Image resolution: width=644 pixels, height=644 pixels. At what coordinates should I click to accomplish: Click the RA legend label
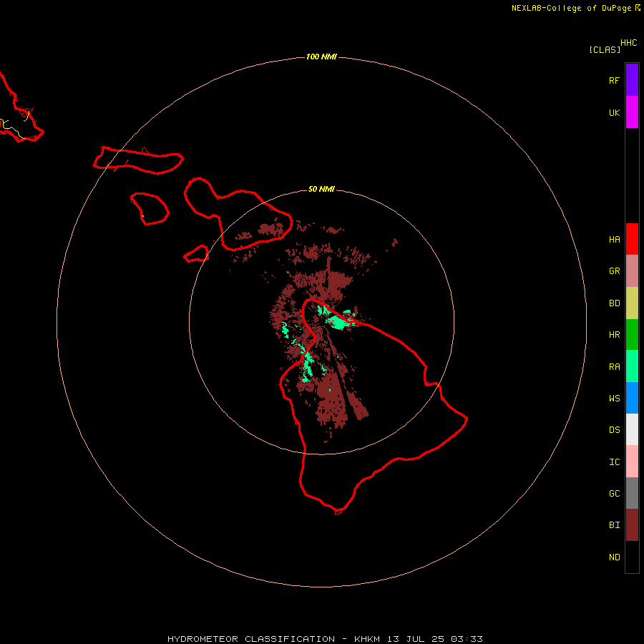coord(614,366)
